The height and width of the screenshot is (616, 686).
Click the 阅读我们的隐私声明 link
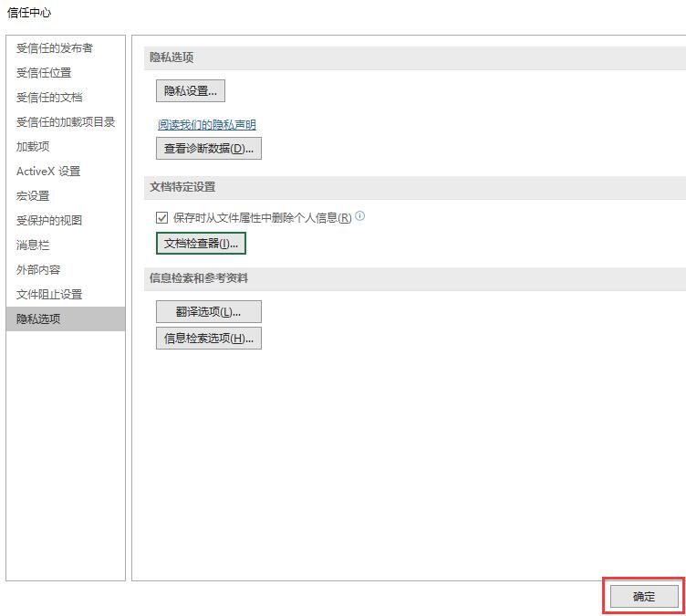click(x=207, y=125)
